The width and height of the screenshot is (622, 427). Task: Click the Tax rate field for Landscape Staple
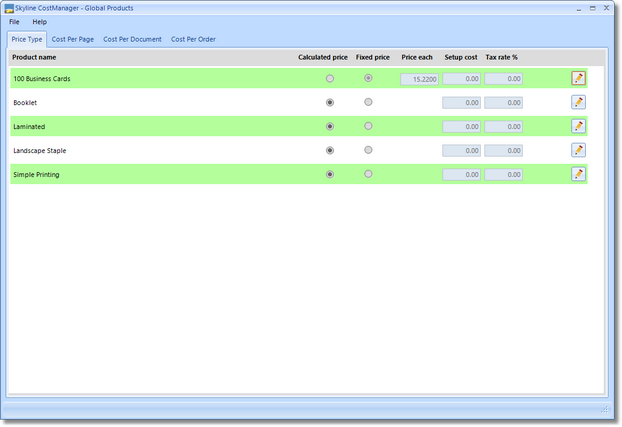[503, 150]
